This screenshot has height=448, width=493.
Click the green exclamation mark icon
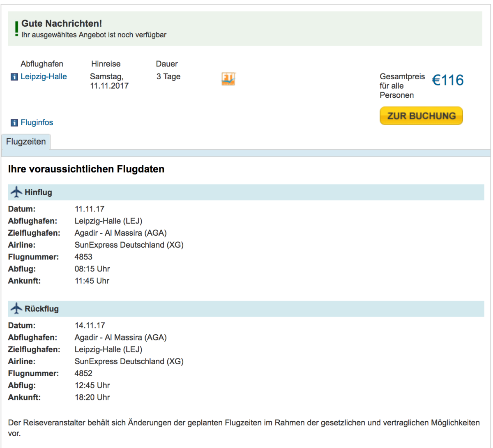coord(16,29)
